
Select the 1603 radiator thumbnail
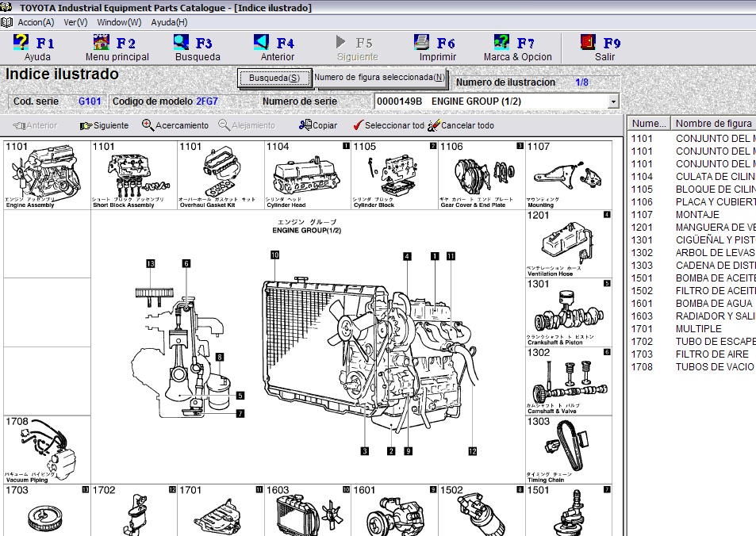pyautogui.click(x=308, y=511)
